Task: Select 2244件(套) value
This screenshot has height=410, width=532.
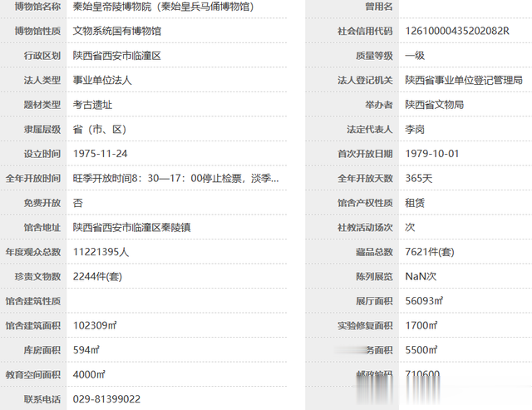Action: 97,277
